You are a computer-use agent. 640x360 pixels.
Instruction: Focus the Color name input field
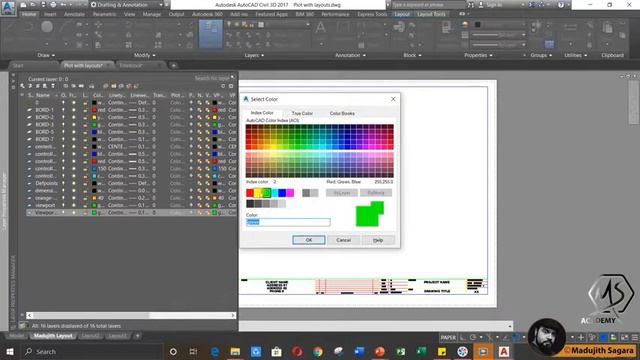[x=288, y=222]
